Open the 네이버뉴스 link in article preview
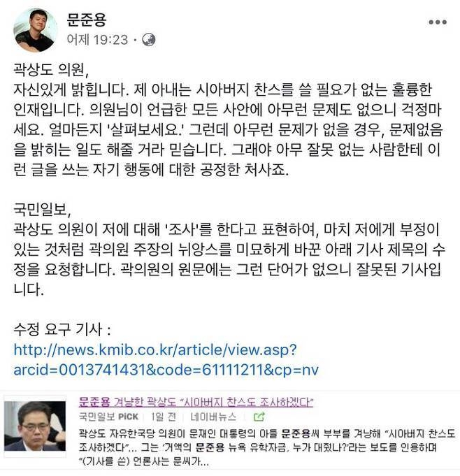This screenshot has height=476, width=460. (213, 417)
